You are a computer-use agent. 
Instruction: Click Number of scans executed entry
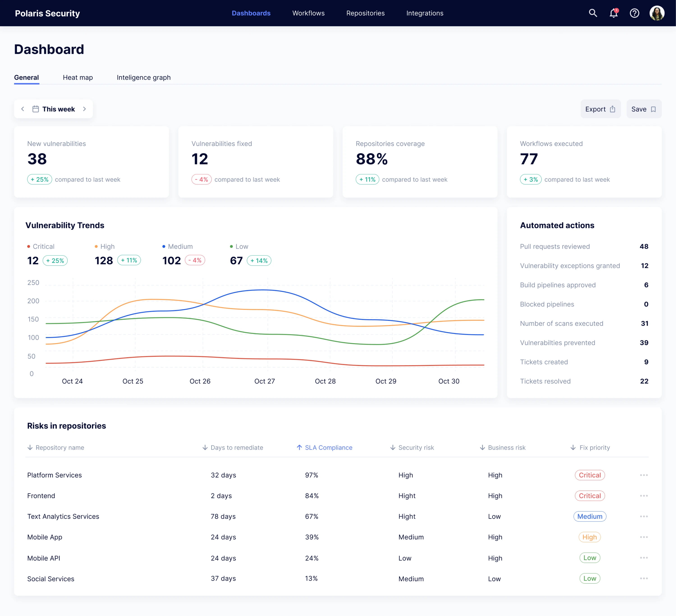584,323
